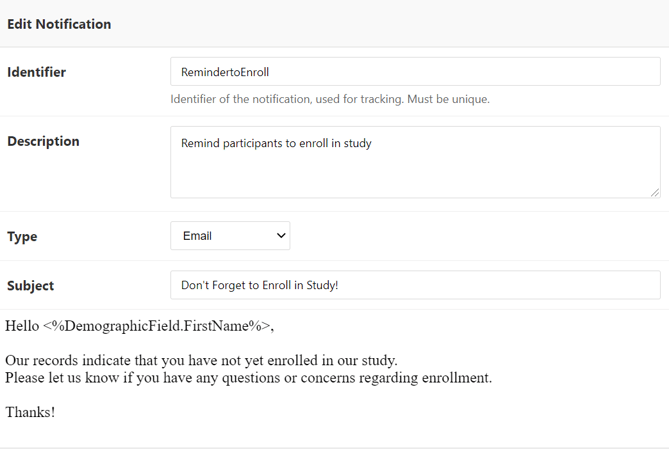The height and width of the screenshot is (449, 669).
Task: Click the DemographicField.FirstName placeholder token
Action: click(158, 325)
